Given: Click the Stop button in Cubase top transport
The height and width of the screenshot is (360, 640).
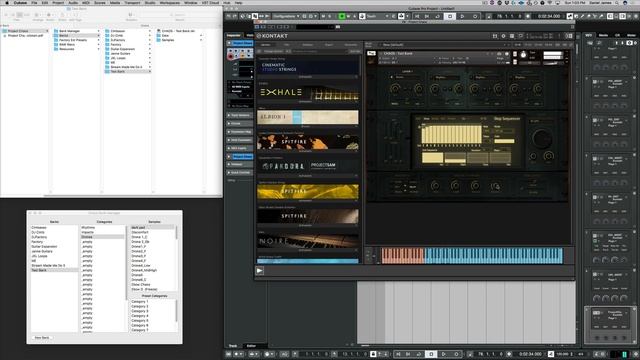Looking at the screenshot, I should tap(450, 16).
